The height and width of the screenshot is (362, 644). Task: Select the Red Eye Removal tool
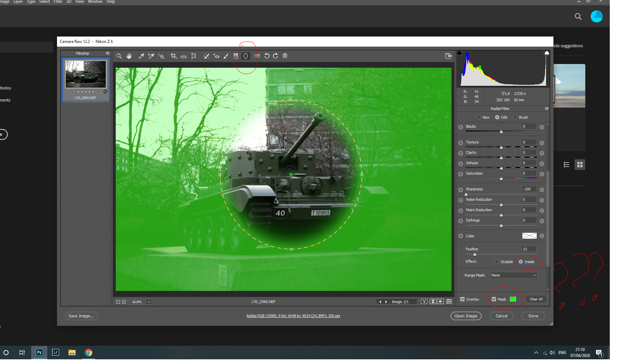pos(216,56)
